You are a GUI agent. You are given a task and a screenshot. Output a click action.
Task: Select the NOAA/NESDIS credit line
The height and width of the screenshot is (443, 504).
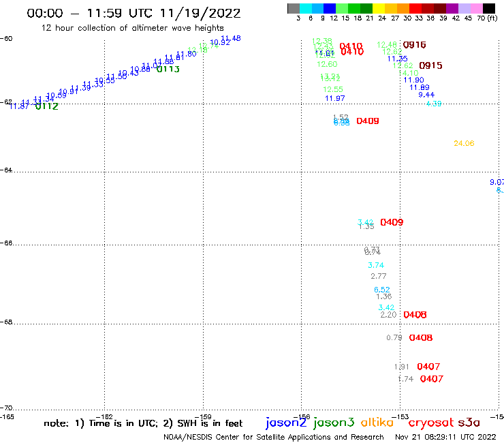(274, 437)
